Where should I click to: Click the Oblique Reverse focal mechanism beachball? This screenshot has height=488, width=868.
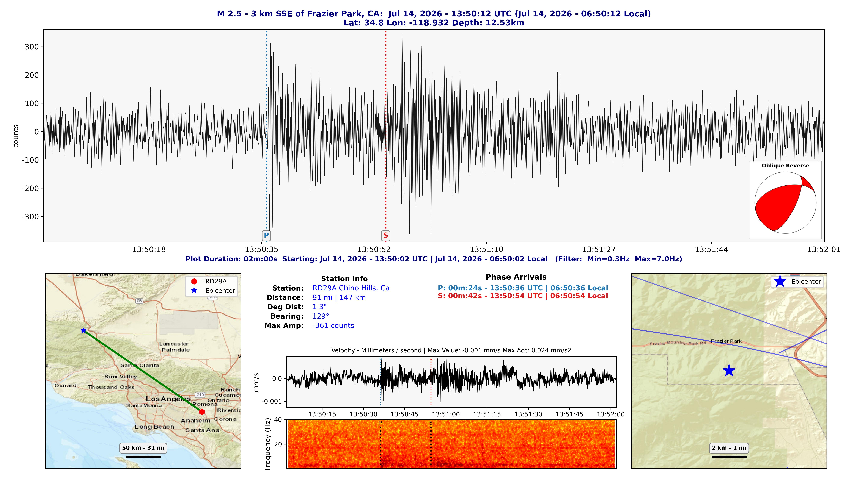tap(785, 203)
